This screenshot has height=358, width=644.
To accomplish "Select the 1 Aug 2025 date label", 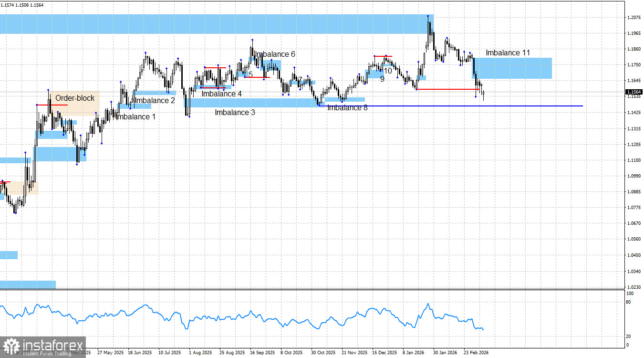I will pos(200,353).
